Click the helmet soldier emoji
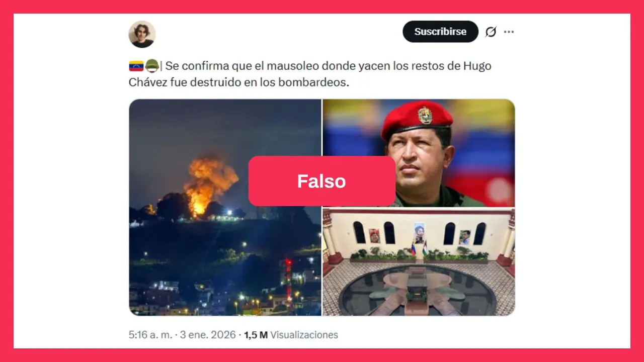Viewport: 644px width, 362px height. pyautogui.click(x=152, y=66)
